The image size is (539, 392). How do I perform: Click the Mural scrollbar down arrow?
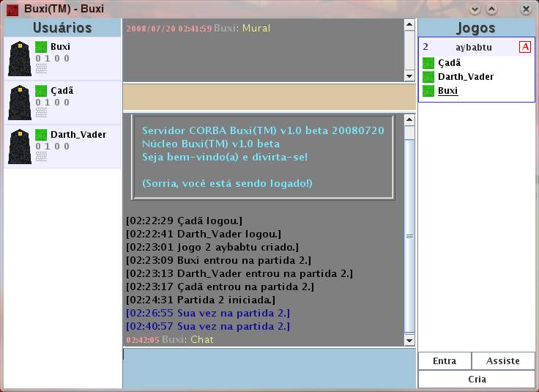coord(409,76)
